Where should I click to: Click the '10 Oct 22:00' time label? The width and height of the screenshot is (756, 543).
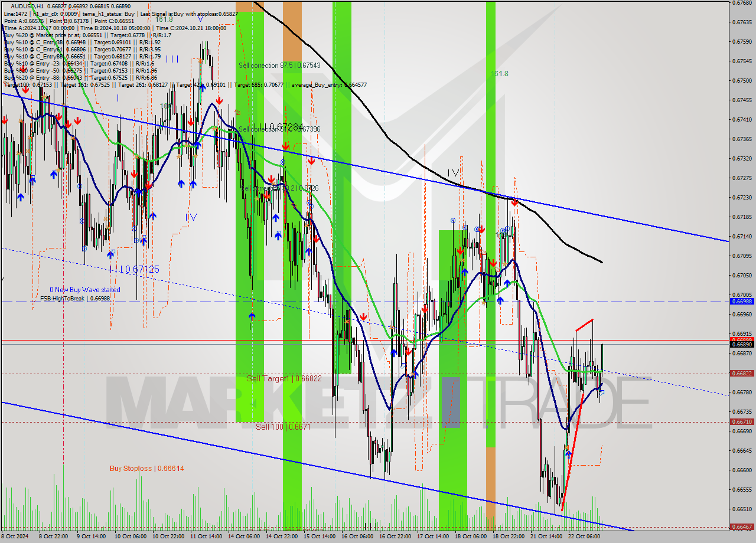168,537
